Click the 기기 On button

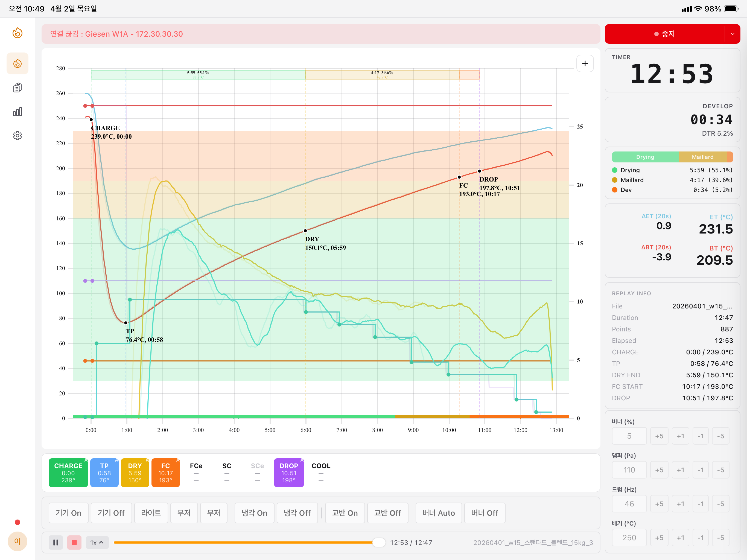(69, 513)
